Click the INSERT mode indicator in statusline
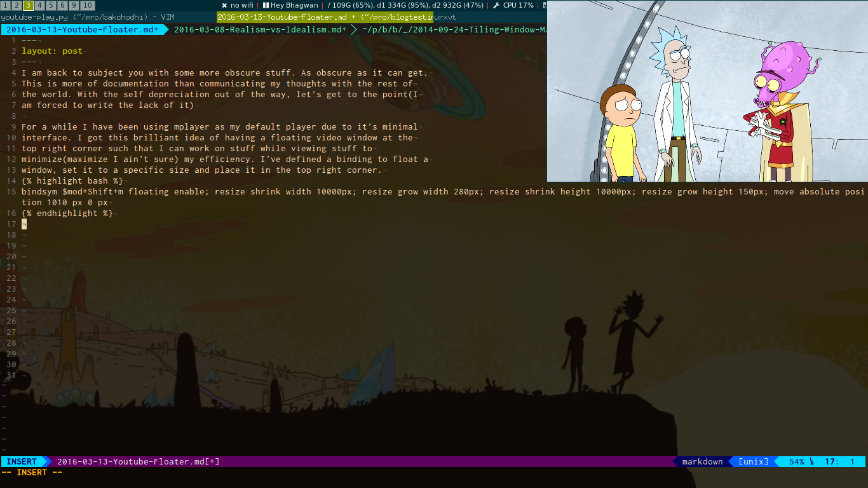The image size is (868, 488). point(22,461)
